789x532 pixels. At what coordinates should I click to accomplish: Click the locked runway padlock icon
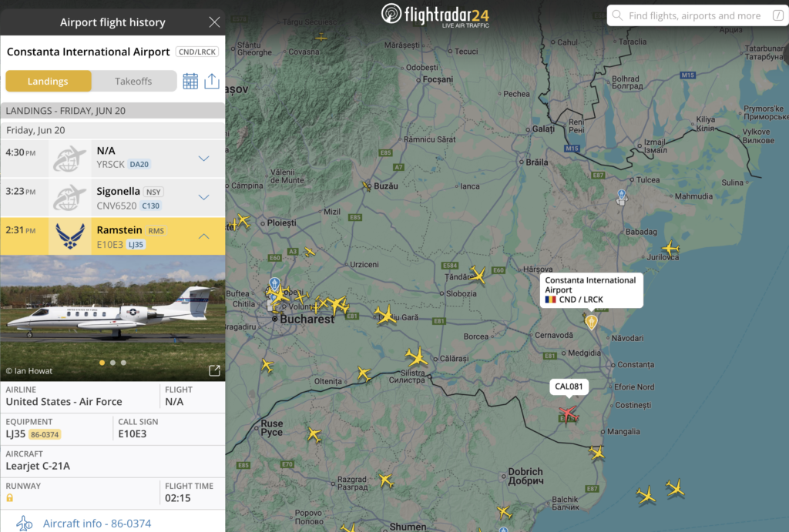[9, 498]
